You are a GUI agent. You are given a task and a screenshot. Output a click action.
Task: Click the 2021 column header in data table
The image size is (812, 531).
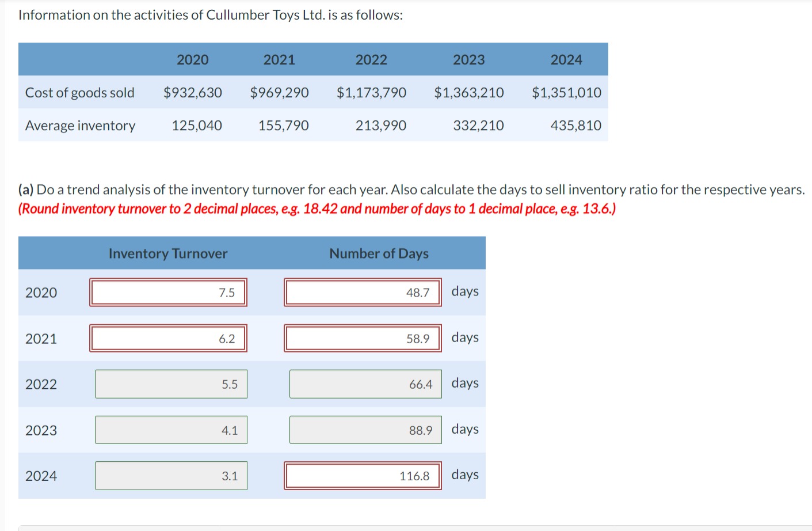(x=279, y=59)
